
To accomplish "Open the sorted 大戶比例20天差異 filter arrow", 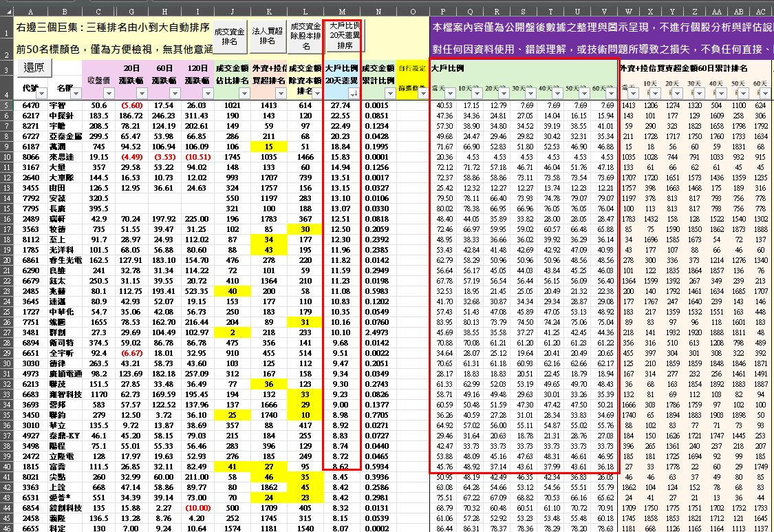I will pos(354,93).
